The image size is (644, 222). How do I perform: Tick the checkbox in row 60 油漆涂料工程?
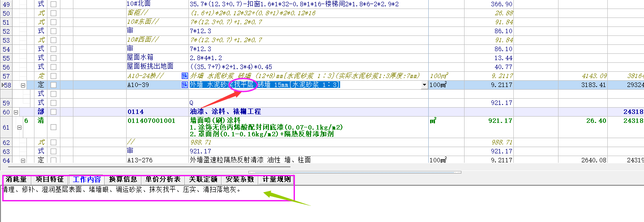coord(53,112)
